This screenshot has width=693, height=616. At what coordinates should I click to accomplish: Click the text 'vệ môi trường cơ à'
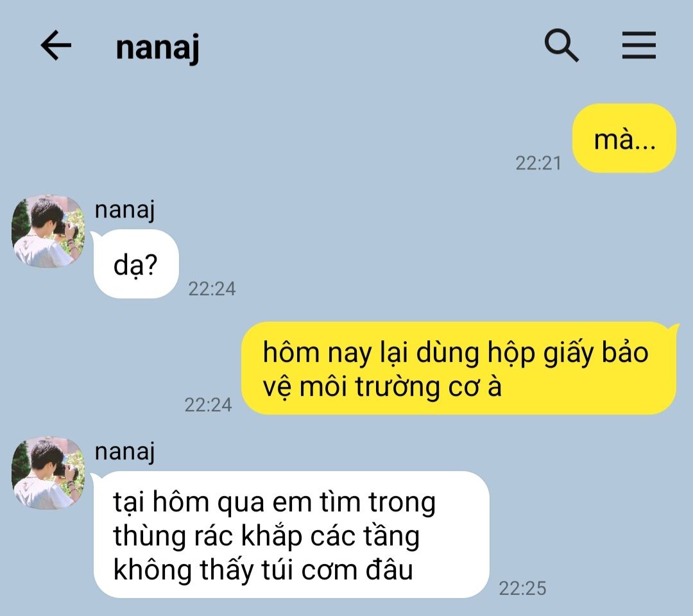pyautogui.click(x=382, y=387)
